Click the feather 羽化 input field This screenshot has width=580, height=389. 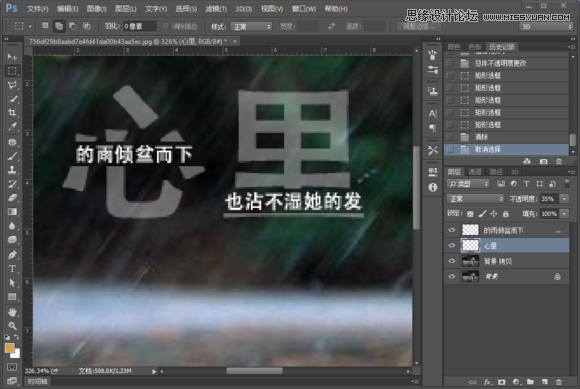pos(139,26)
